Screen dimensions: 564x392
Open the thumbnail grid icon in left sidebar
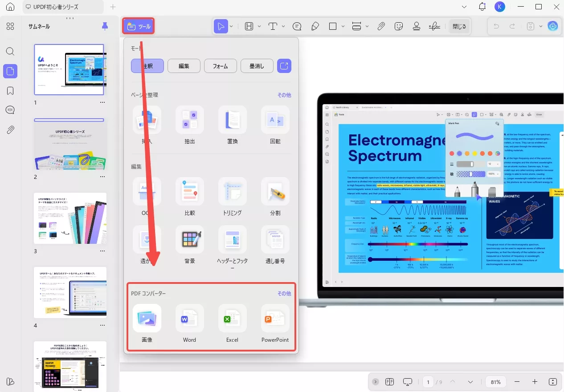10,26
